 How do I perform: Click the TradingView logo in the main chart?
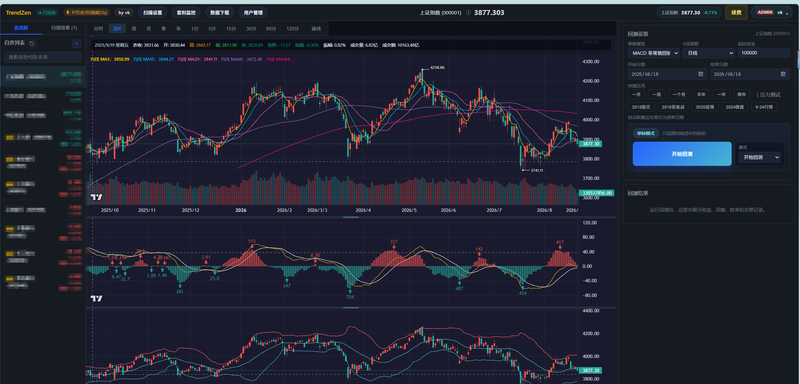(95, 197)
